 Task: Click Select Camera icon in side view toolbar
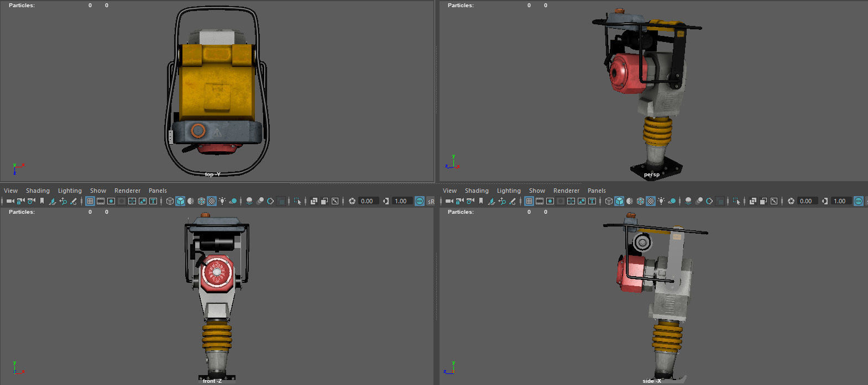click(449, 201)
